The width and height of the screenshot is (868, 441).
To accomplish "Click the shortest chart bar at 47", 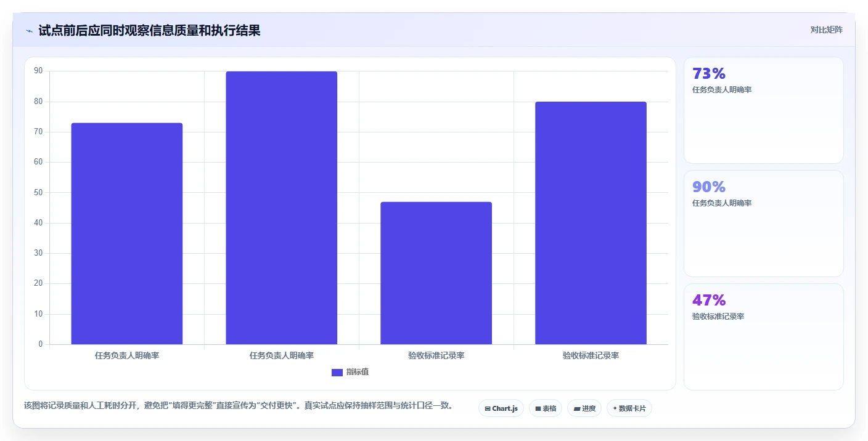I will tap(436, 273).
